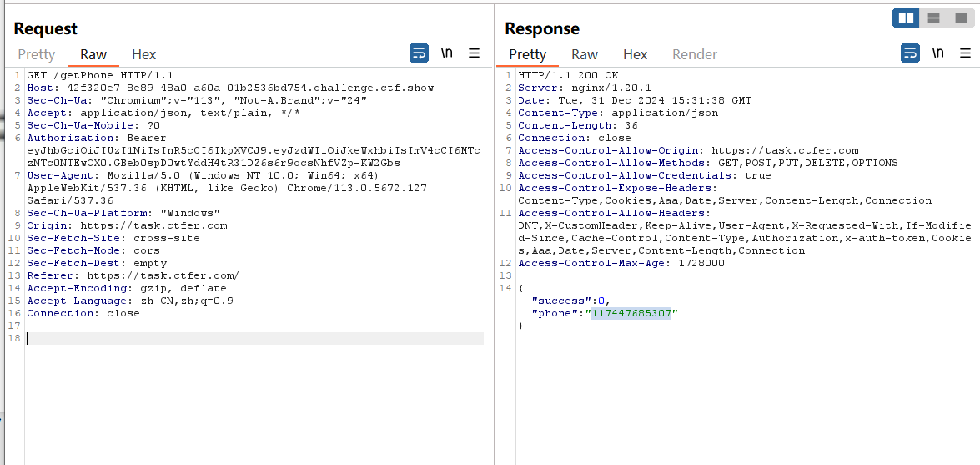Open the Raw tab in the Response panel
Viewport: 980px width, 465px height.
[x=584, y=54]
